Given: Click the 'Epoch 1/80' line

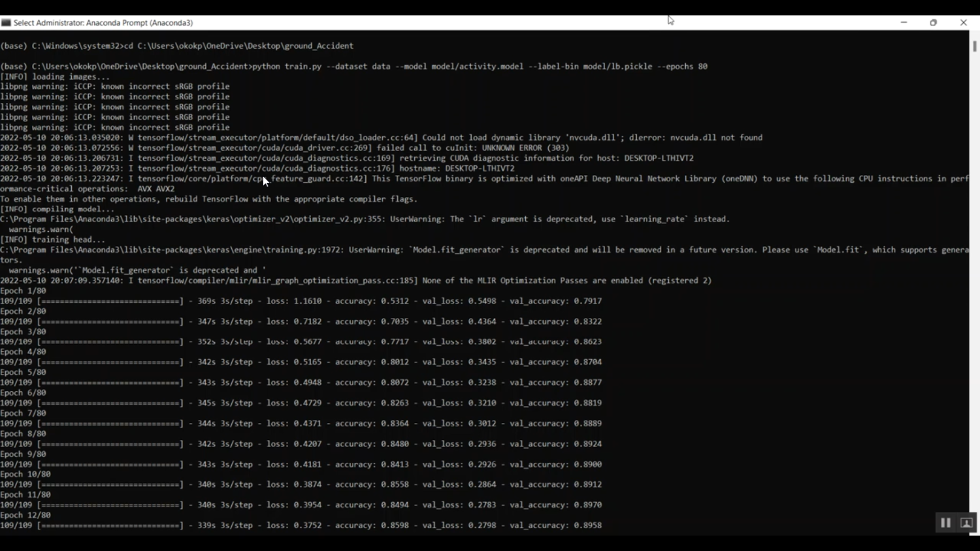Looking at the screenshot, I should (23, 291).
